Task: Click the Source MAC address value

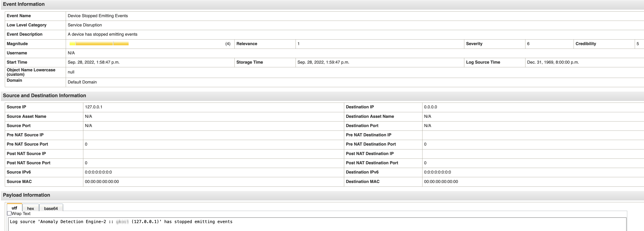Action: 102,181
